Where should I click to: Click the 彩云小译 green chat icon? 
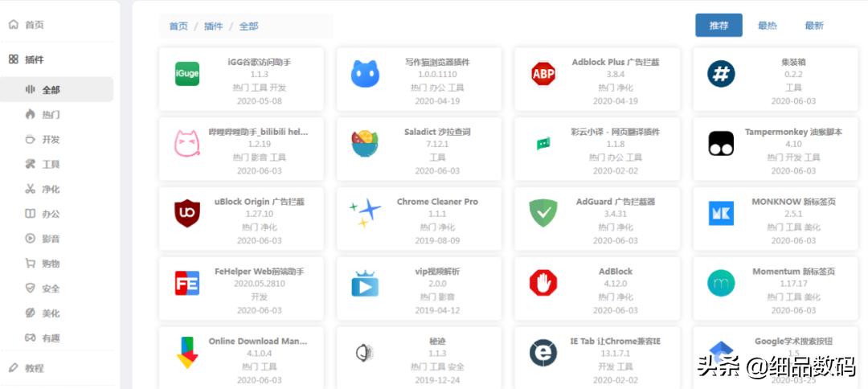coord(543,144)
